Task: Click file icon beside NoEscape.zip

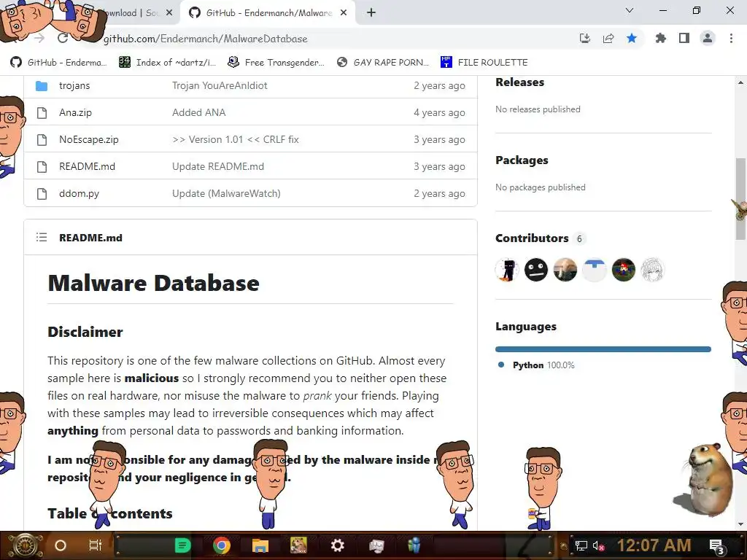Action: (x=42, y=139)
